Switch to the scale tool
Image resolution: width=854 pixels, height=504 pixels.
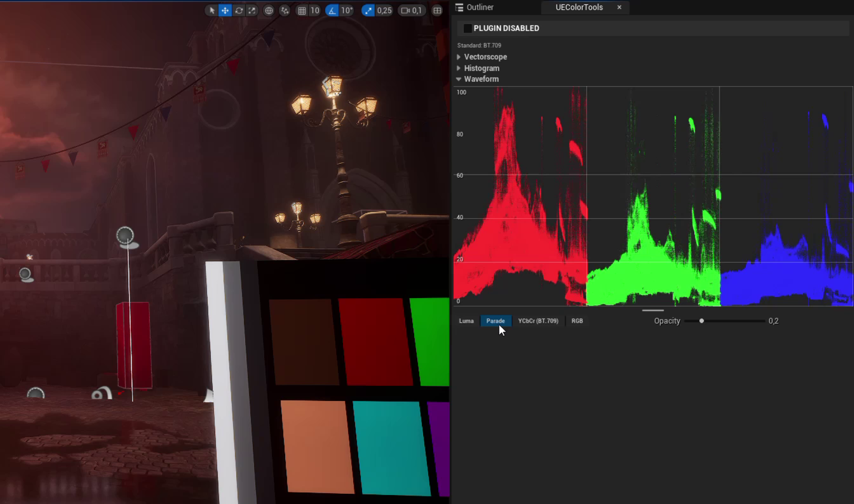[x=252, y=10]
